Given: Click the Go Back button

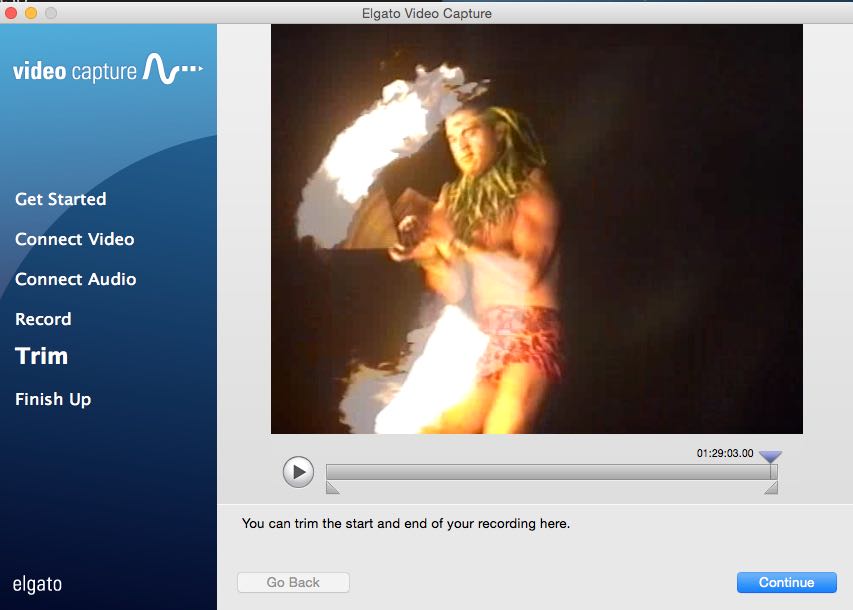Looking at the screenshot, I should (x=293, y=582).
